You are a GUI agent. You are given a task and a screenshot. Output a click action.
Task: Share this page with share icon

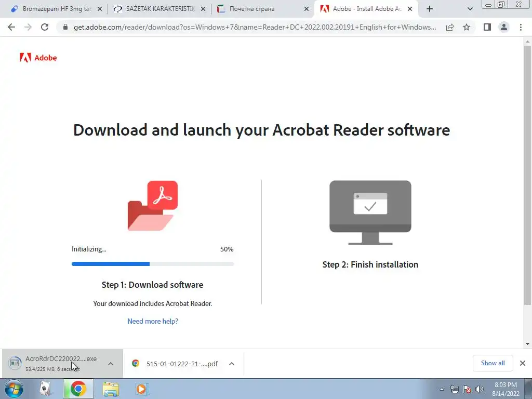(x=450, y=27)
